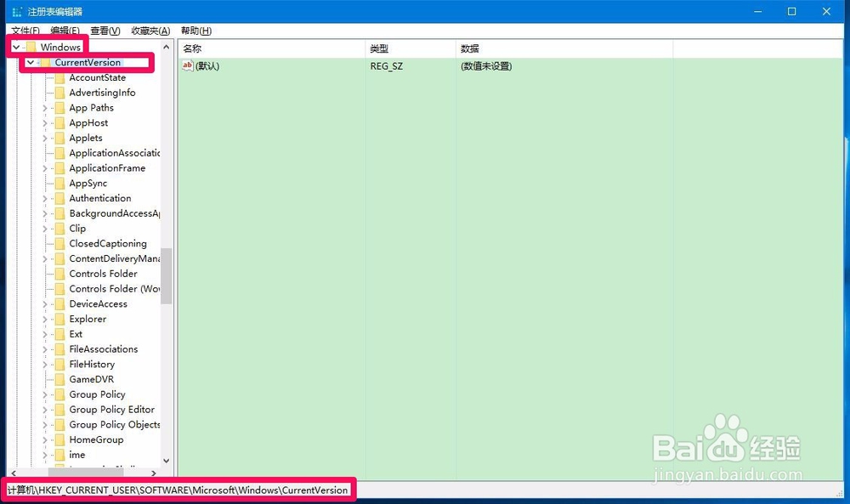Click the Clip folder icon
Screen dimensions: 850x504
click(x=59, y=229)
